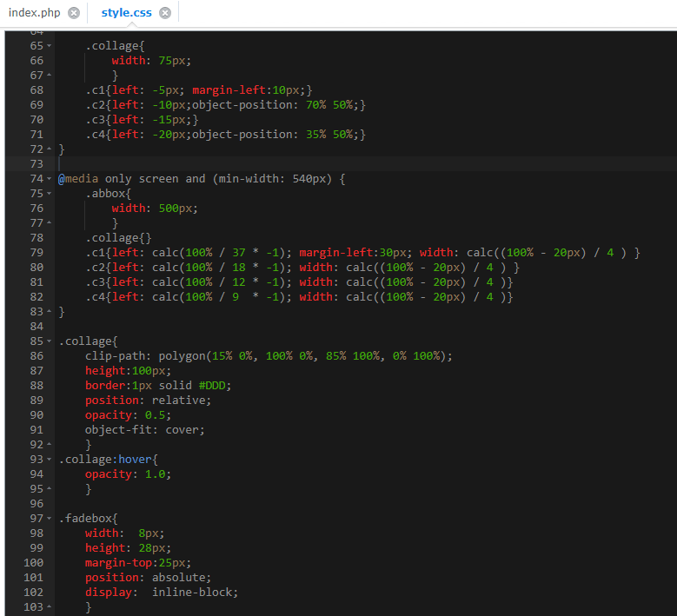Click the '#DDD' color value
The image size is (677, 616).
[x=212, y=386]
